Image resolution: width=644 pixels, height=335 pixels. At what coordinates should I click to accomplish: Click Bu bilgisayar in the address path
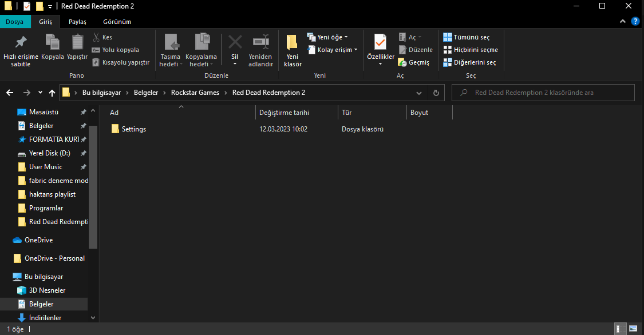coord(101,93)
